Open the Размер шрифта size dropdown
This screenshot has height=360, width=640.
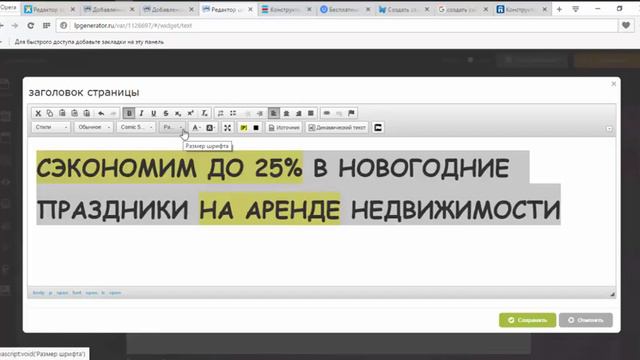coord(173,127)
